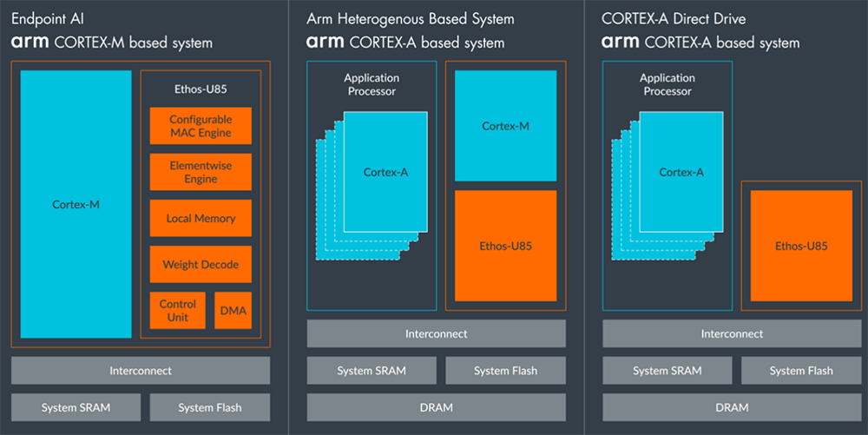The width and height of the screenshot is (868, 435).
Task: Click Cortex-A stack in Heterogenous Based System
Action: point(385,172)
